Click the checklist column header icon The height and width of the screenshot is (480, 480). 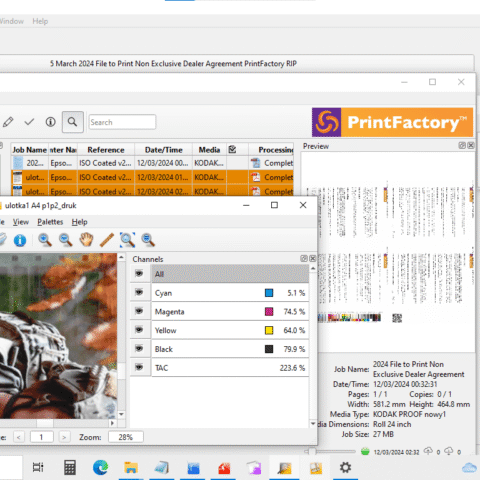[x=232, y=150]
